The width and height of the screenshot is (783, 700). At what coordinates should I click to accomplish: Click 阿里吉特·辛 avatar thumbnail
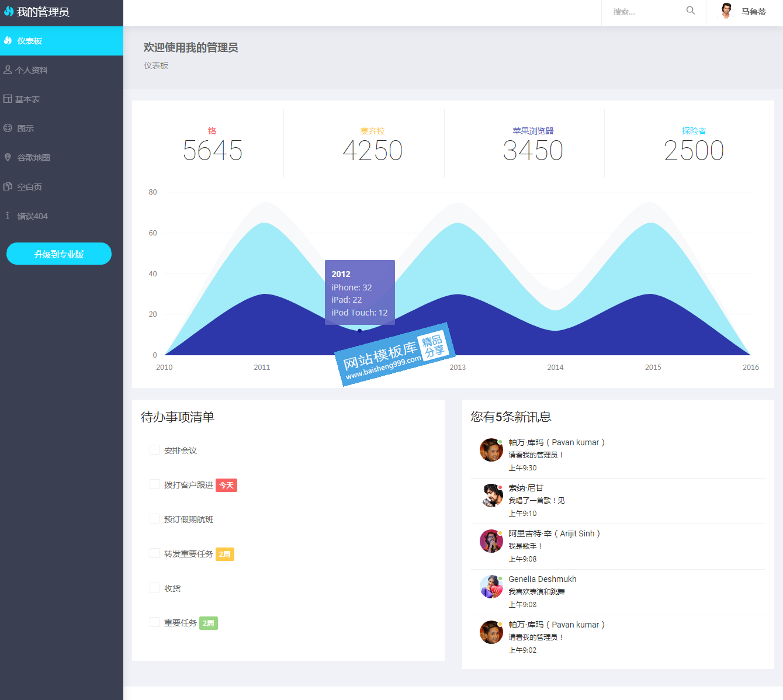[x=491, y=541]
